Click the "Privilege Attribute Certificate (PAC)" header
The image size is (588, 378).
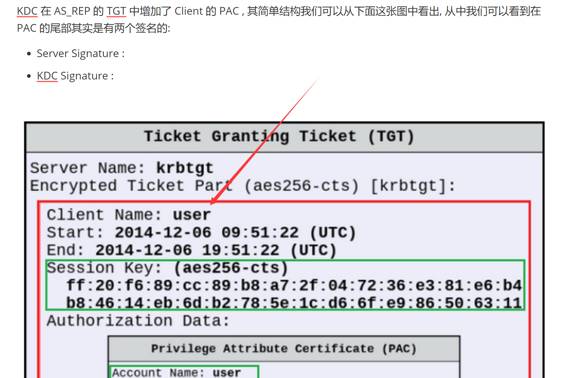coord(284,349)
